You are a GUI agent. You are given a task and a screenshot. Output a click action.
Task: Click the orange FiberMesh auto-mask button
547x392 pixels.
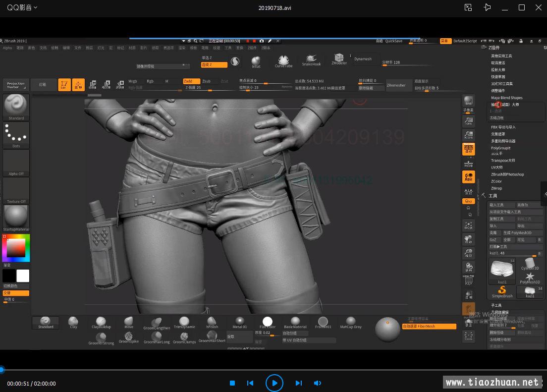tap(429, 327)
